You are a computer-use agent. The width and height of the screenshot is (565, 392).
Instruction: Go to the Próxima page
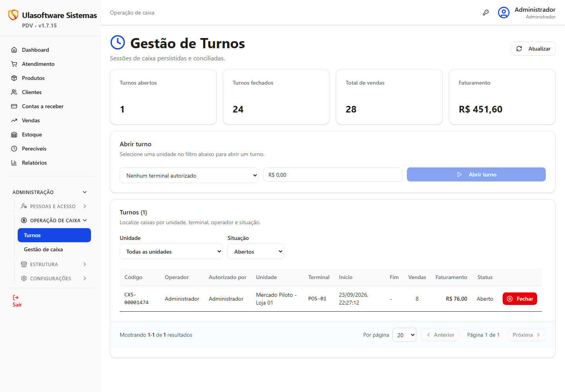527,335
